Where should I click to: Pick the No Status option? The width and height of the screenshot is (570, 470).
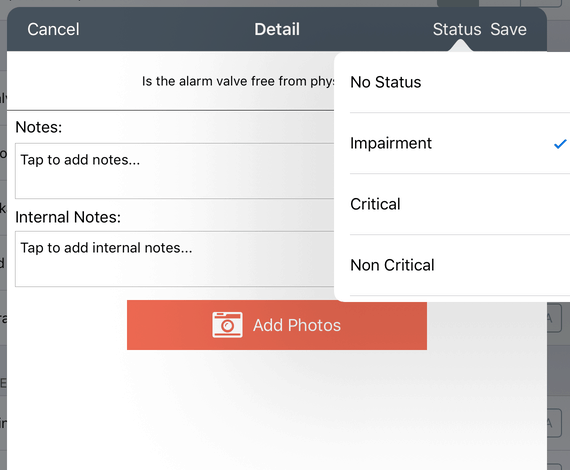click(452, 83)
